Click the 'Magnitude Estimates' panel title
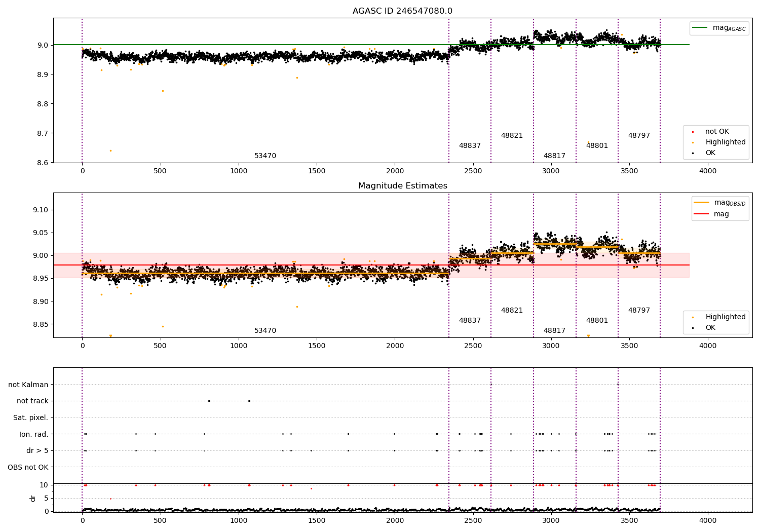The height and width of the screenshot is (532, 760). (x=402, y=186)
